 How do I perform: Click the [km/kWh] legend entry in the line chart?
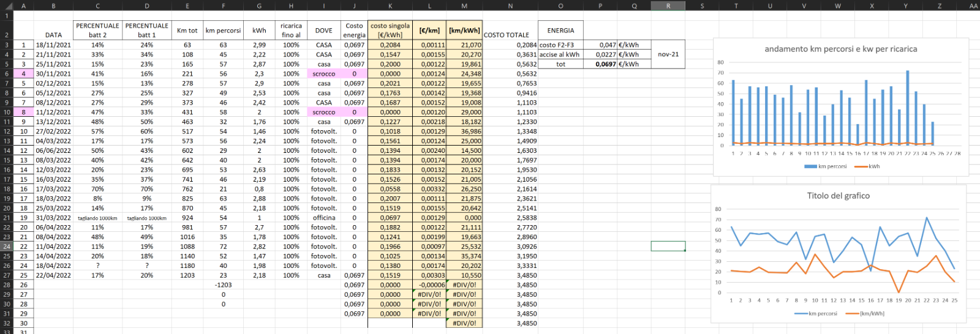click(x=872, y=314)
